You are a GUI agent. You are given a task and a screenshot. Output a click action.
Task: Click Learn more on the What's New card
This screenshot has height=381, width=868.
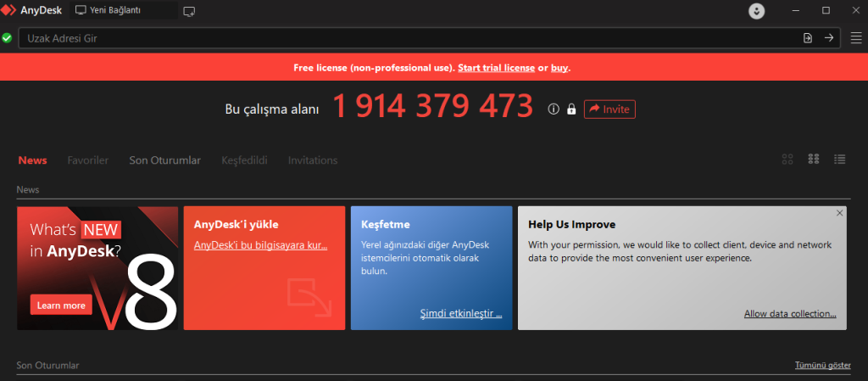61,305
